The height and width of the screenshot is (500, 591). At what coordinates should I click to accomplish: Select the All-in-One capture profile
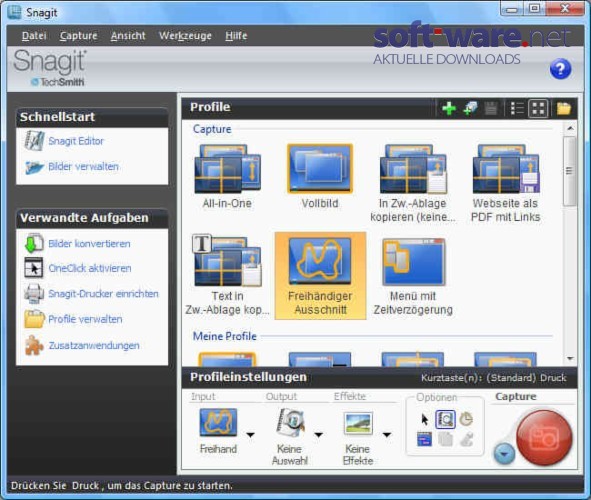[x=227, y=177]
